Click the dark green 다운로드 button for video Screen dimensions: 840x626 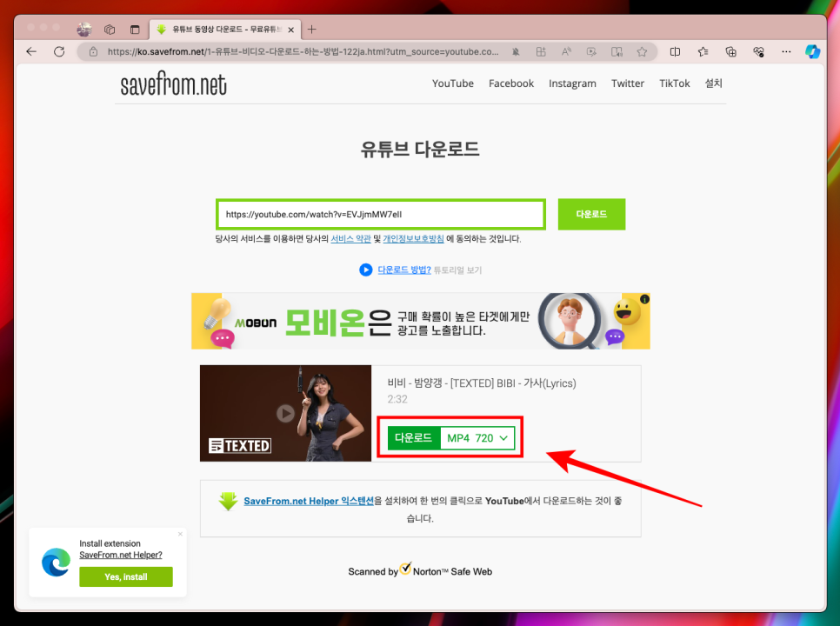414,438
